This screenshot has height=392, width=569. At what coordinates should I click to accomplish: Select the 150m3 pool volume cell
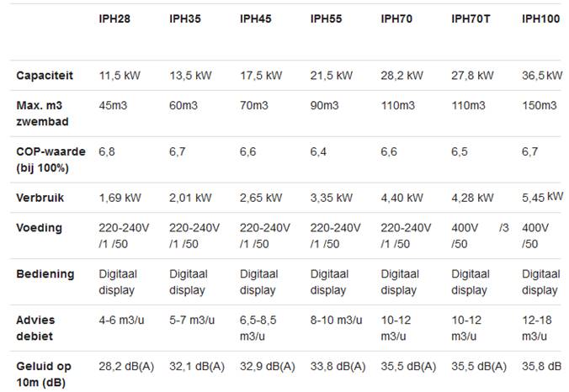(539, 105)
